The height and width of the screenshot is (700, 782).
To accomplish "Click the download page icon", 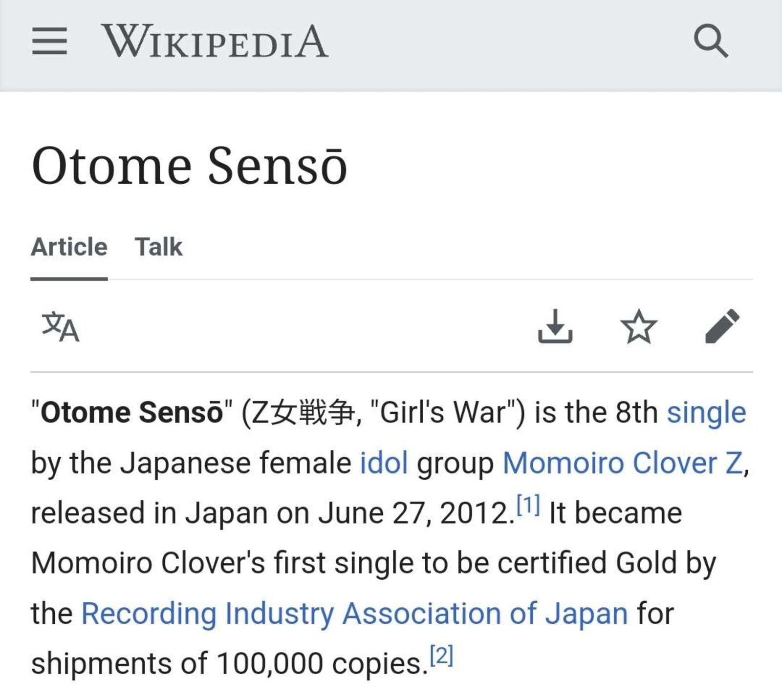I will [555, 326].
